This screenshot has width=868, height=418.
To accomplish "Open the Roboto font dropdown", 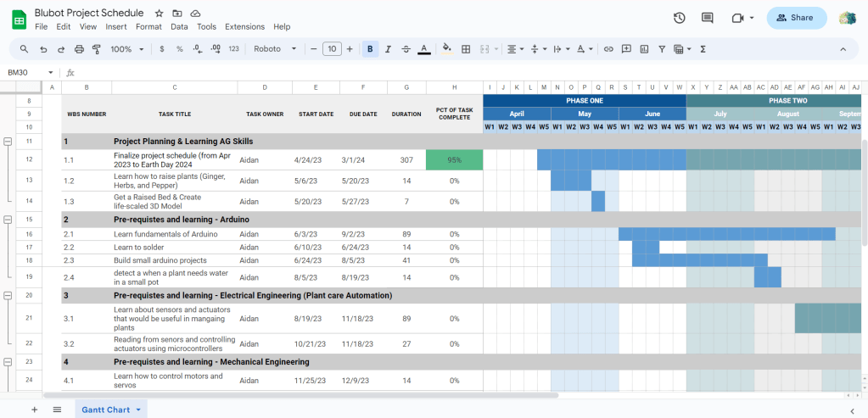I will point(275,49).
